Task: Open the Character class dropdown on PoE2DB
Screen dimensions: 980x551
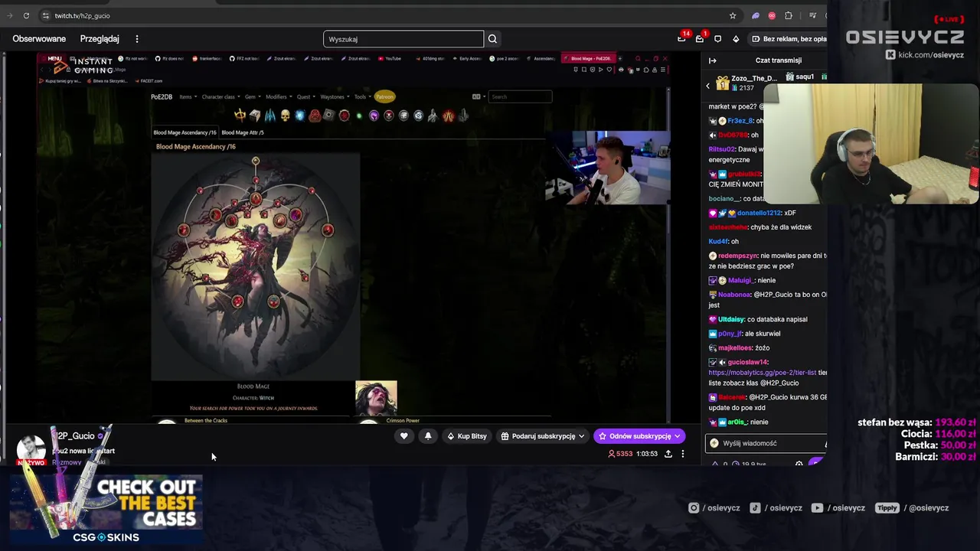Action: [220, 97]
